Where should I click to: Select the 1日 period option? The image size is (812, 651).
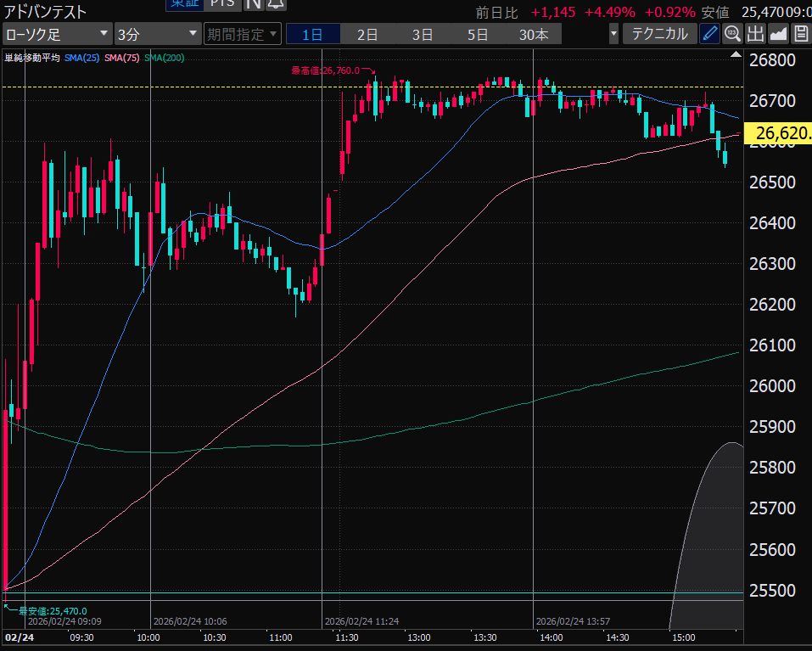pos(312,35)
